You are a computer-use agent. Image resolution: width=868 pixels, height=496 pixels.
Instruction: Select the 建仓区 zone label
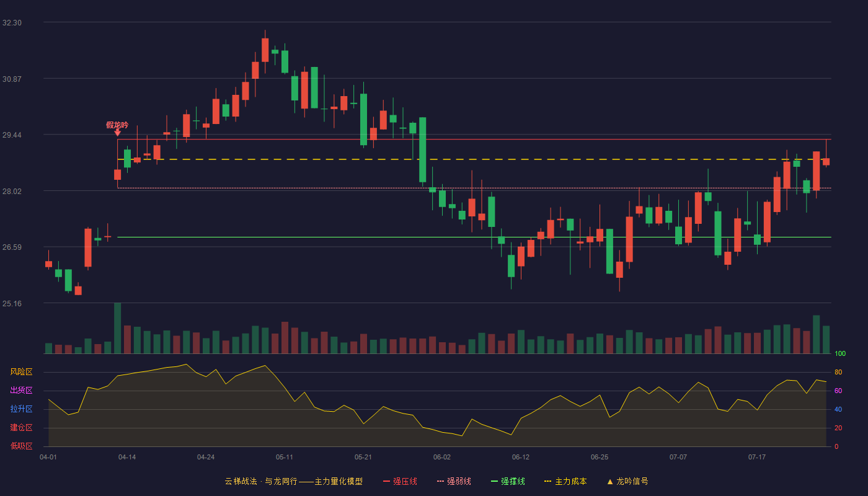[22, 428]
